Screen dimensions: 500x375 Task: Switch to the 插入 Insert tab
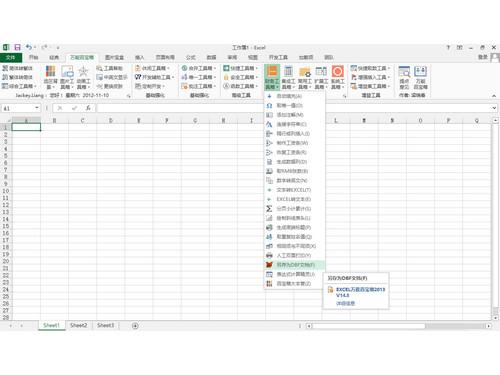[x=139, y=57]
